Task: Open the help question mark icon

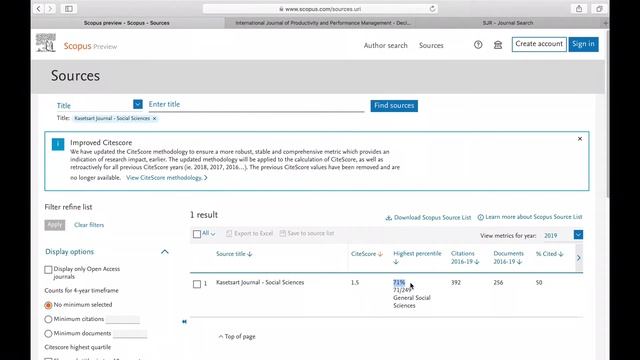Action: 478,45
